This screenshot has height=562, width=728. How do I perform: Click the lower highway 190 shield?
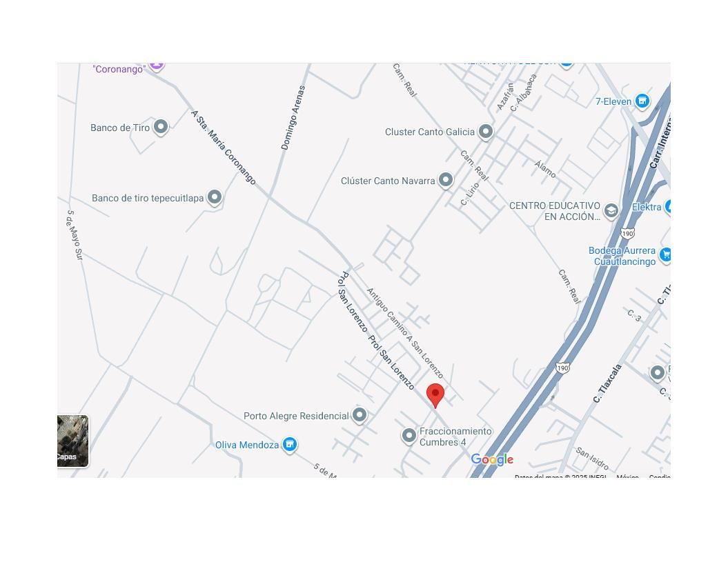[x=562, y=368]
